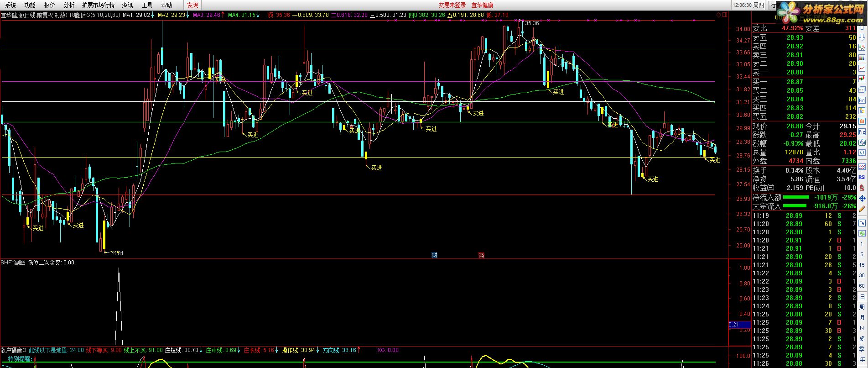Select the N-day custom period button
868x368 pixels.
[862, 328]
